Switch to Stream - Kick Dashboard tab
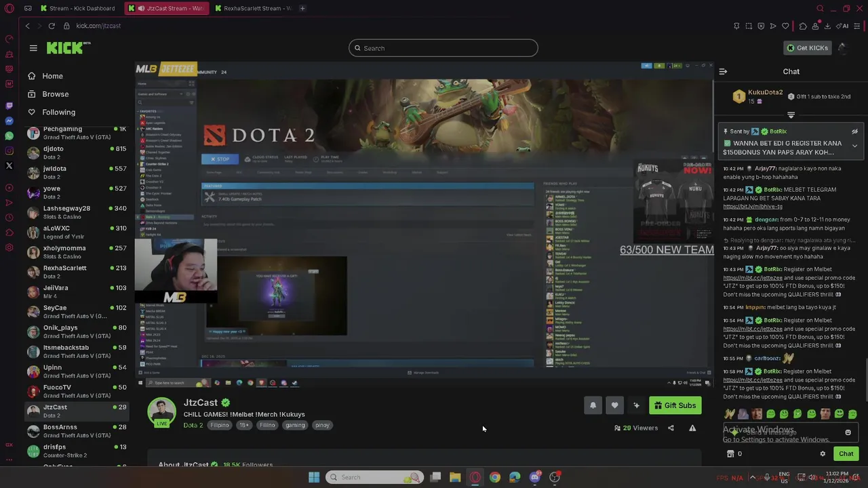 (78, 8)
